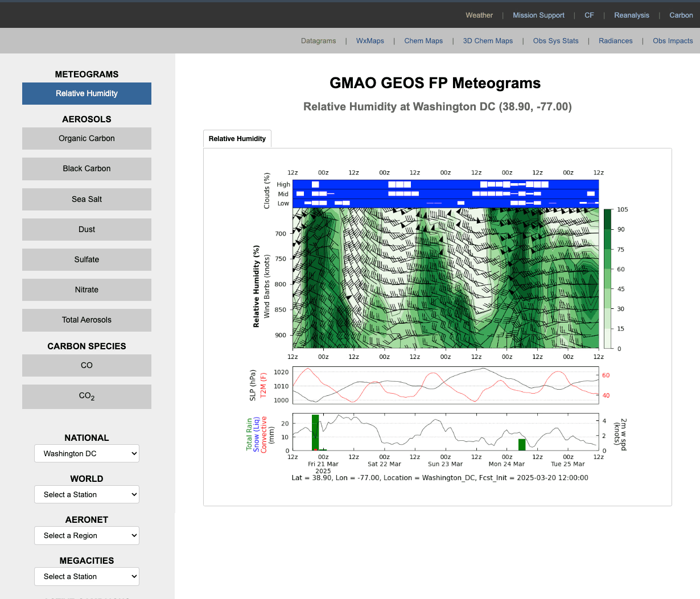
Task: Click the 'Relative Humidity at Washington DC' subtitle
Action: (x=438, y=106)
